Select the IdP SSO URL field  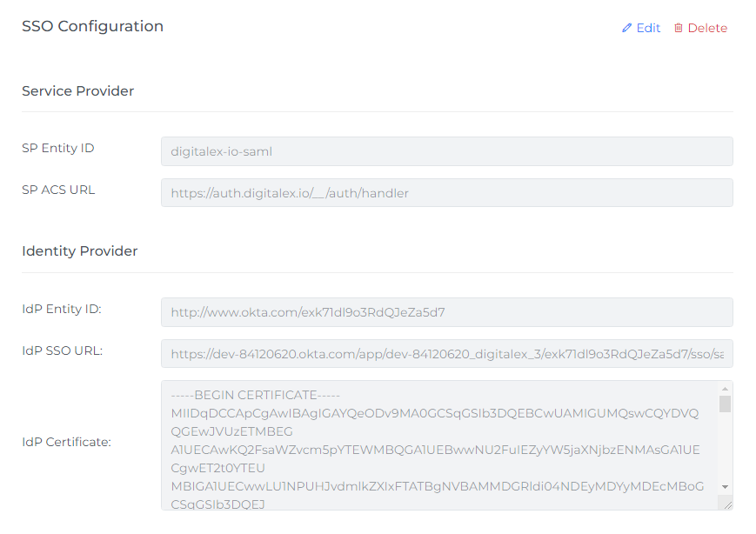coord(446,354)
